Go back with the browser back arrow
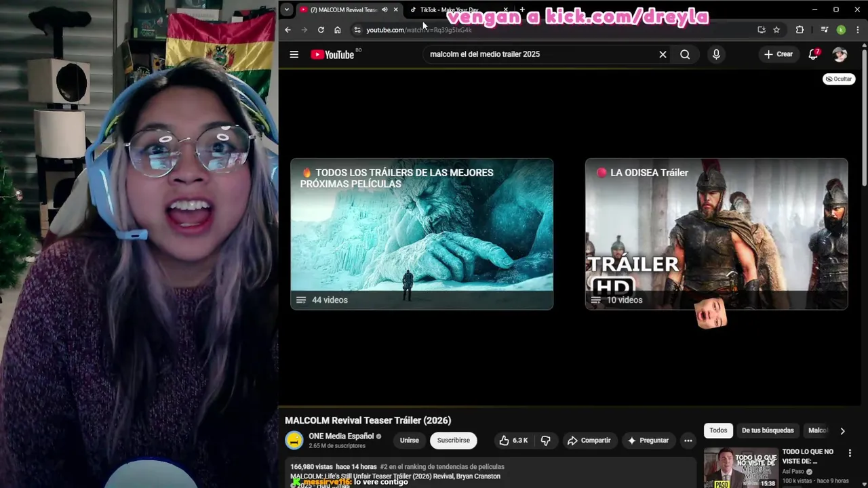The image size is (868, 488). (x=288, y=30)
